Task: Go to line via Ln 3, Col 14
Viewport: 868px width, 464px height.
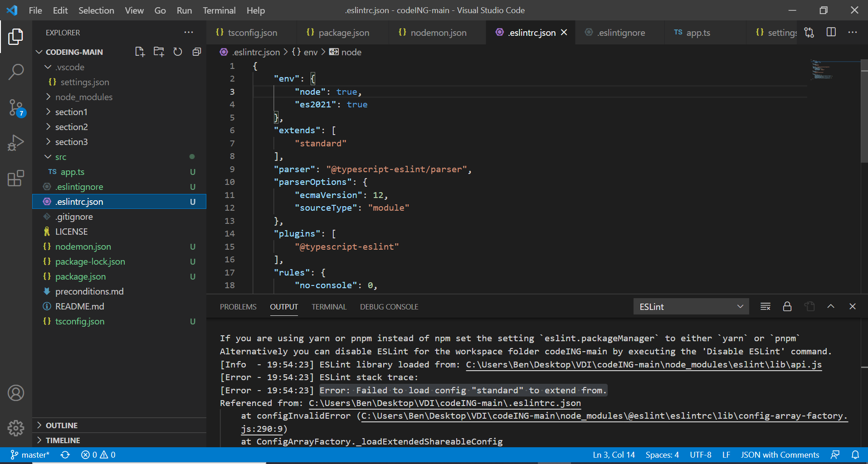Action: tap(614, 454)
